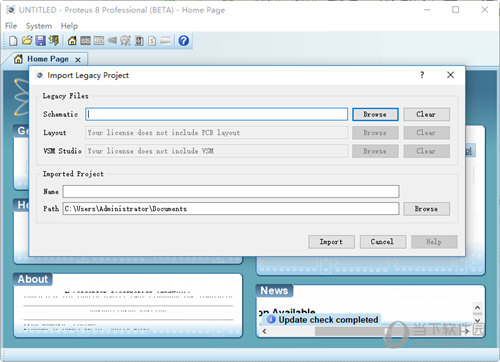Open the System menu
The image size is (500, 362).
39,26
